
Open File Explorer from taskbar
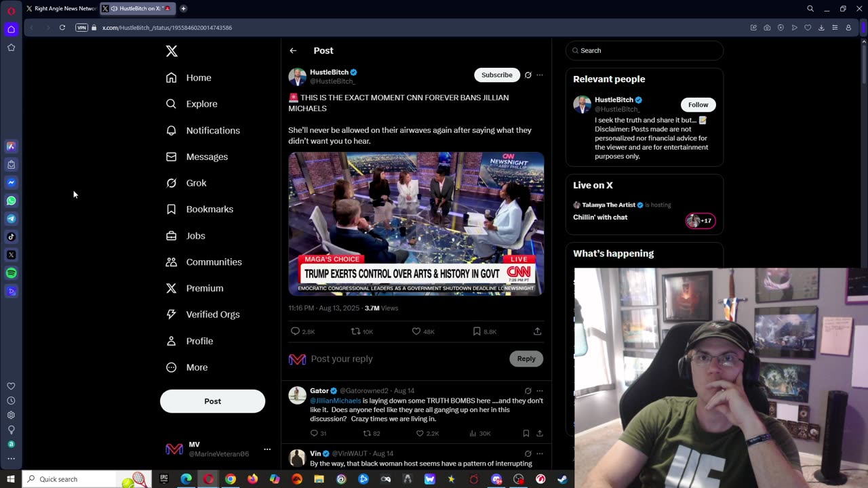click(x=319, y=479)
